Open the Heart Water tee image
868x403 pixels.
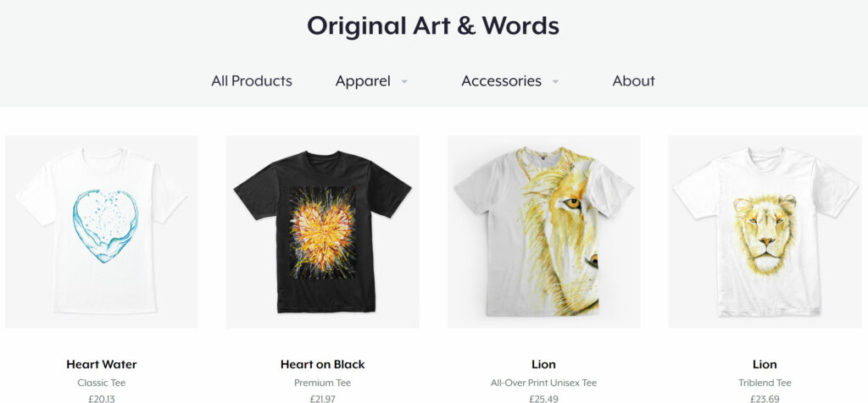point(102,232)
